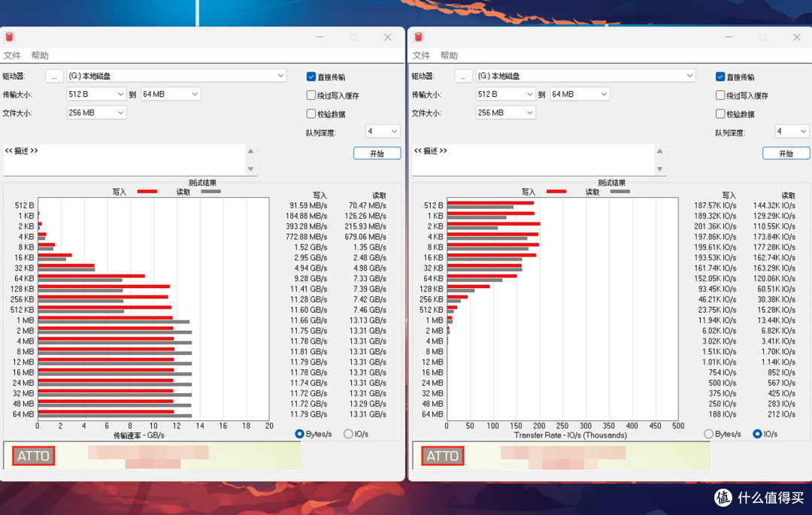Click read value 13.29 GB/s
Image resolution: width=812 pixels, height=515 pixels.
coord(367,404)
